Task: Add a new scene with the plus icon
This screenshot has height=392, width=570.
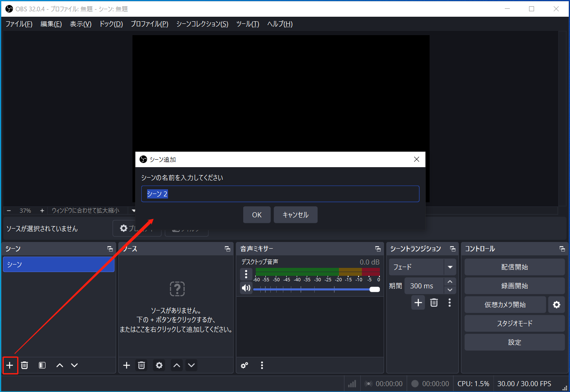Action: 10,365
